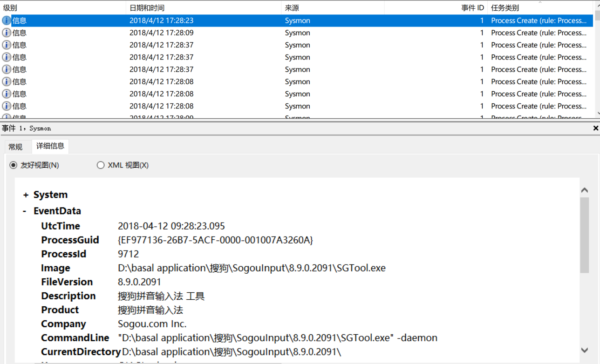Click the CurrentDirectory field label

tap(81, 352)
